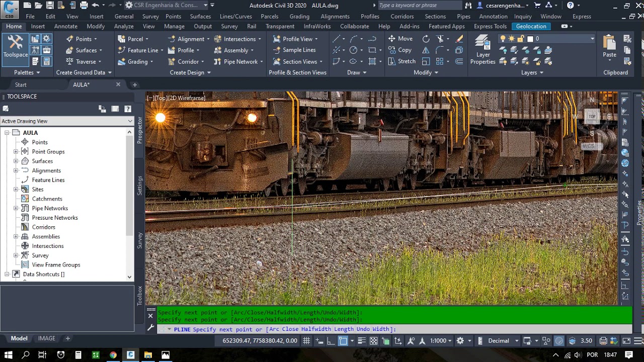The image size is (644, 362).
Task: Select the Rectangle draw tool
Action: pyautogui.click(x=372, y=50)
